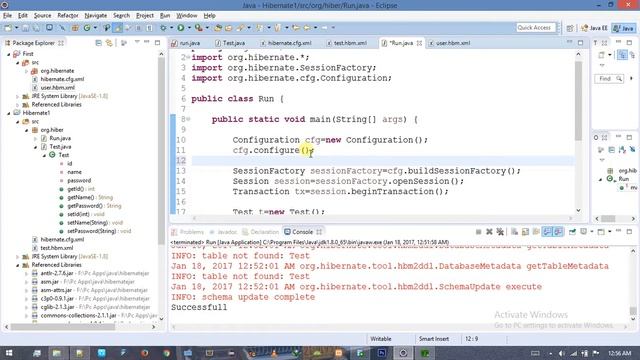
Task: Open the Project menu
Action: pyautogui.click(x=145, y=16)
